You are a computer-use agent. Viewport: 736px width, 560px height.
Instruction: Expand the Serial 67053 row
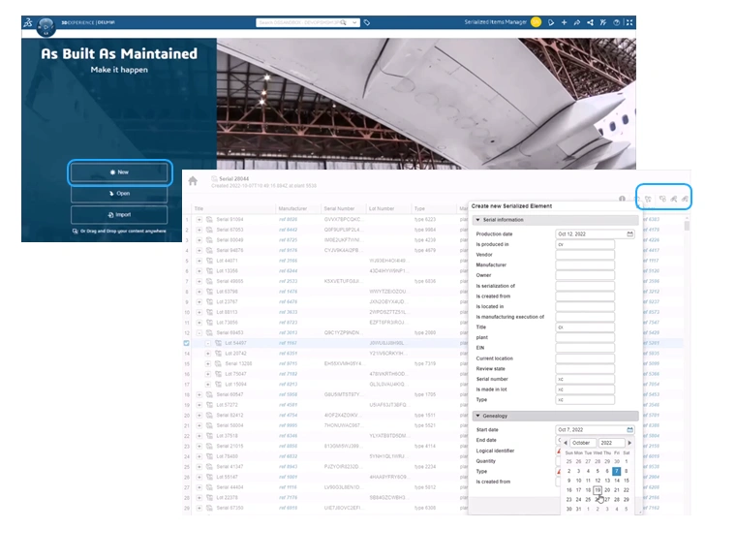tap(199, 230)
